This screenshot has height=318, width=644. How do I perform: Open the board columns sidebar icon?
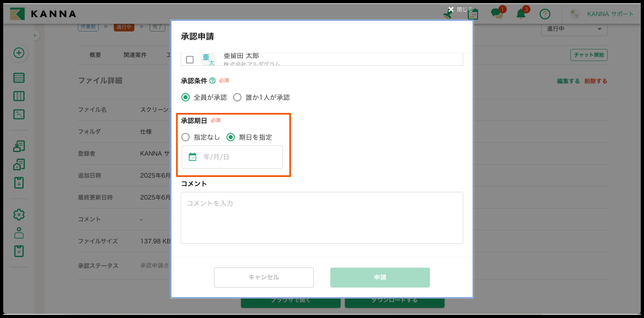coord(19,96)
